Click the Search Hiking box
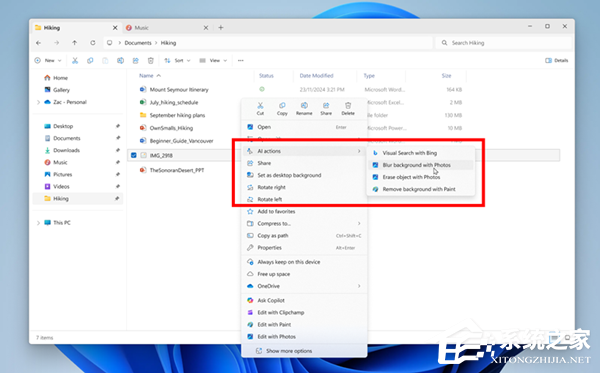The width and height of the screenshot is (600, 373). (503, 43)
